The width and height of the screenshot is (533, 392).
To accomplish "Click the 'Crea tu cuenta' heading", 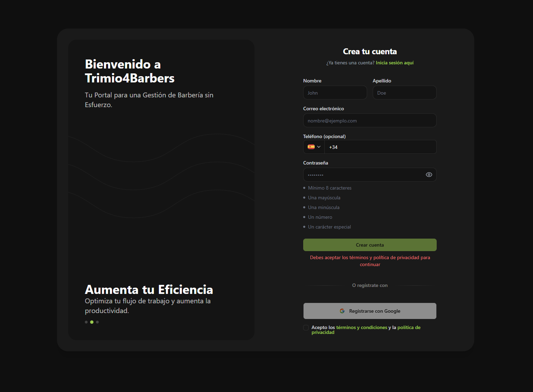I will click(370, 51).
